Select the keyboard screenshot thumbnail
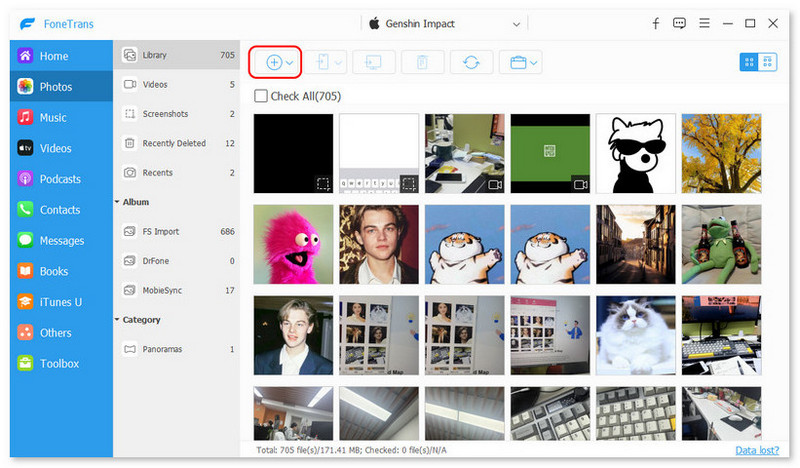The width and height of the screenshot is (800, 468). point(379,153)
